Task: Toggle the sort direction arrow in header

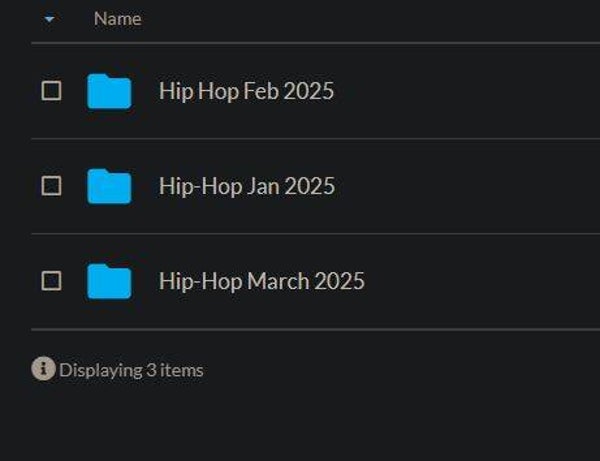Action: [x=50, y=19]
